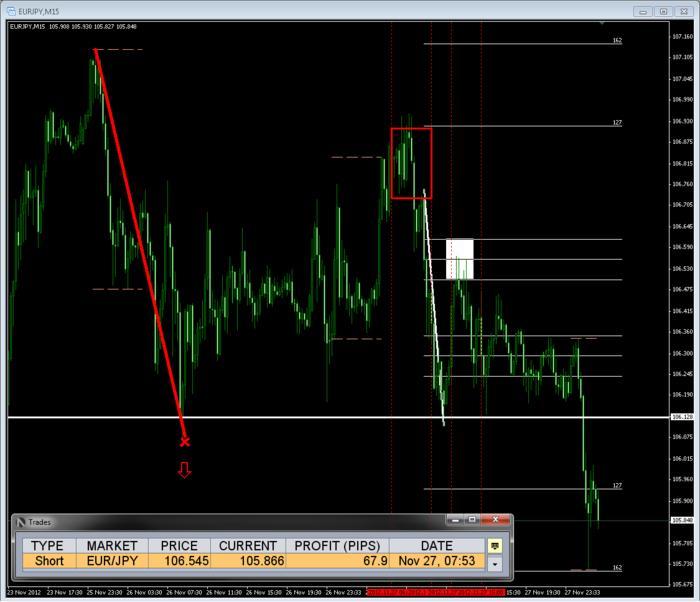Select the 'Short' trade type cell
The width and height of the screenshot is (700, 602).
(49, 561)
